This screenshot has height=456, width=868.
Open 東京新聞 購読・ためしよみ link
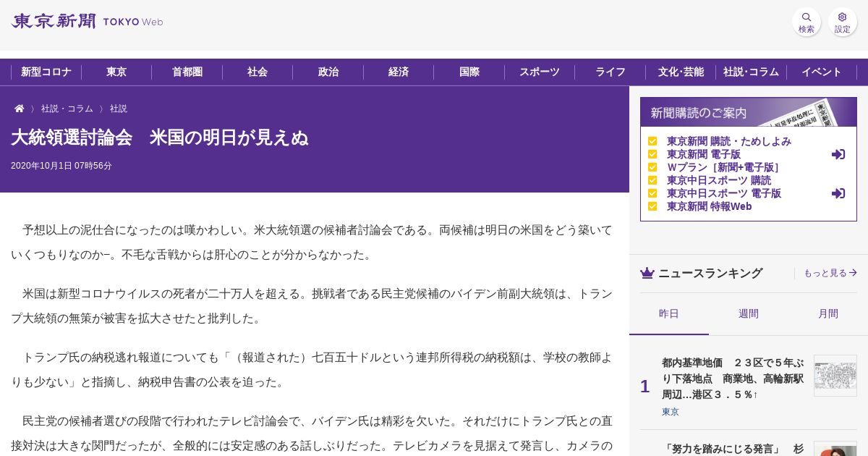tap(729, 141)
